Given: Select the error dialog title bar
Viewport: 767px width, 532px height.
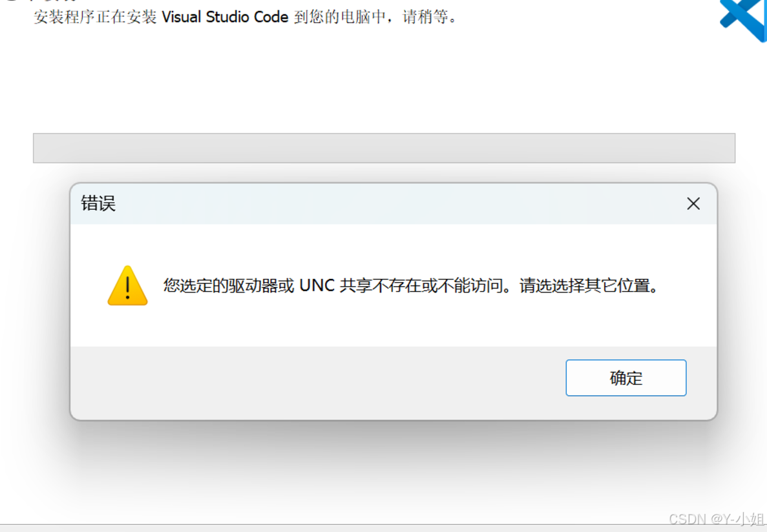Looking at the screenshot, I should [394, 204].
